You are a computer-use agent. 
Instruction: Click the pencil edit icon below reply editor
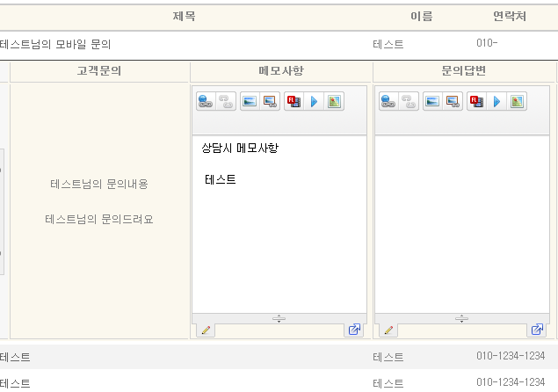coord(388,330)
